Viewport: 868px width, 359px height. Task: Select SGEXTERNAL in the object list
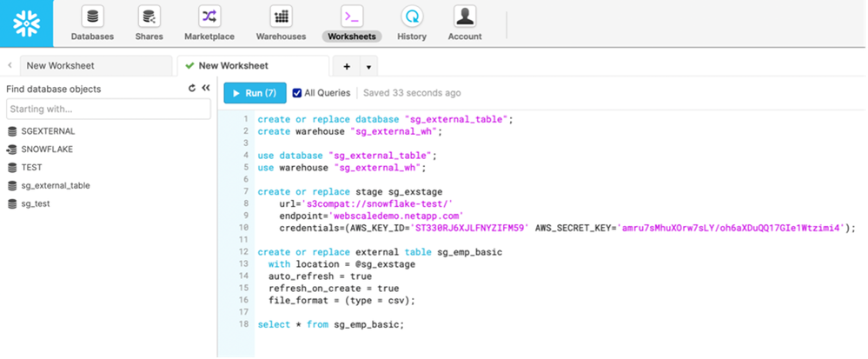(x=48, y=131)
